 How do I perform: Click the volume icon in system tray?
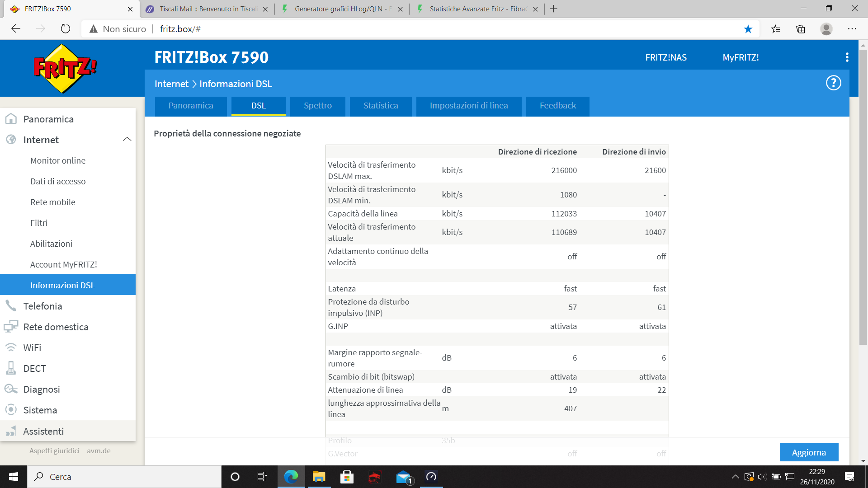click(762, 477)
